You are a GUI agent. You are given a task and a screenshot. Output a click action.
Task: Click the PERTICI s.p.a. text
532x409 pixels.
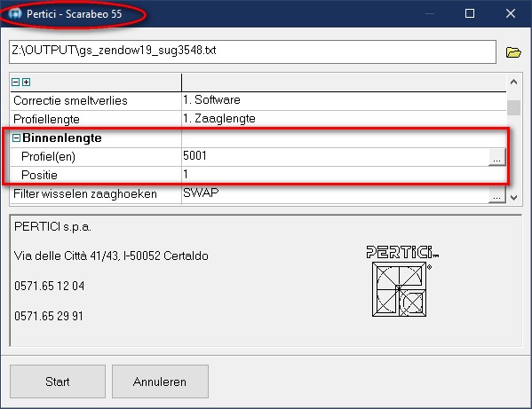pyautogui.click(x=52, y=227)
